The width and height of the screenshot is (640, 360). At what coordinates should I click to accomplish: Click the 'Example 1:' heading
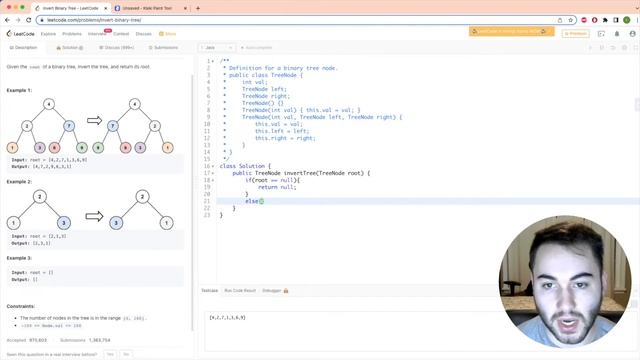click(x=19, y=90)
